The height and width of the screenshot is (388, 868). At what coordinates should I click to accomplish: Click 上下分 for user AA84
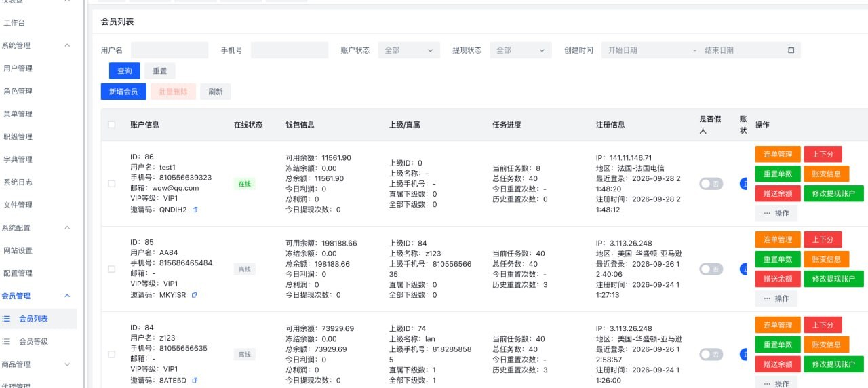point(823,239)
